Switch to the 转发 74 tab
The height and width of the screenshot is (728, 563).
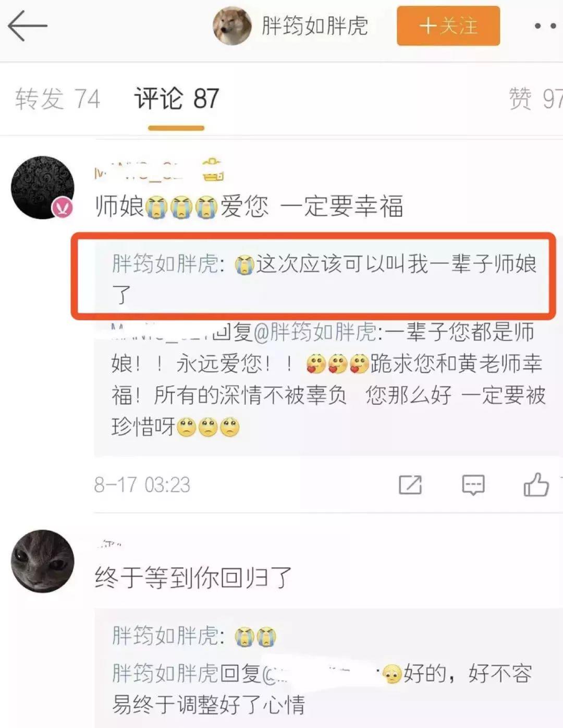pos(57,99)
